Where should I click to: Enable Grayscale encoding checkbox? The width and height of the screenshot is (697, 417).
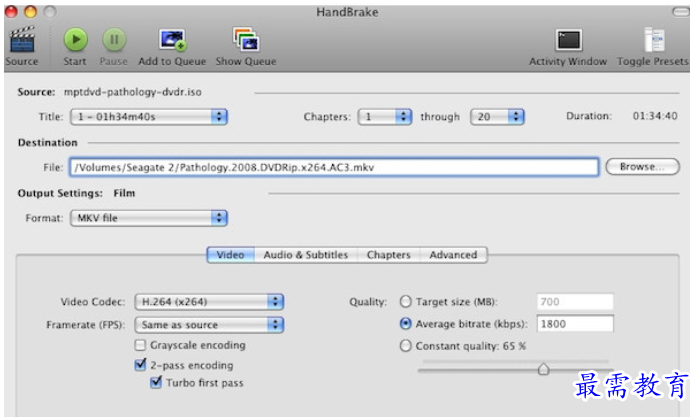[140, 345]
